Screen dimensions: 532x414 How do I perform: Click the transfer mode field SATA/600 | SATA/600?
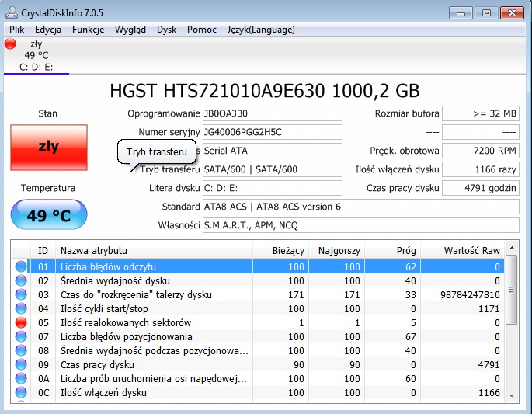[273, 169]
